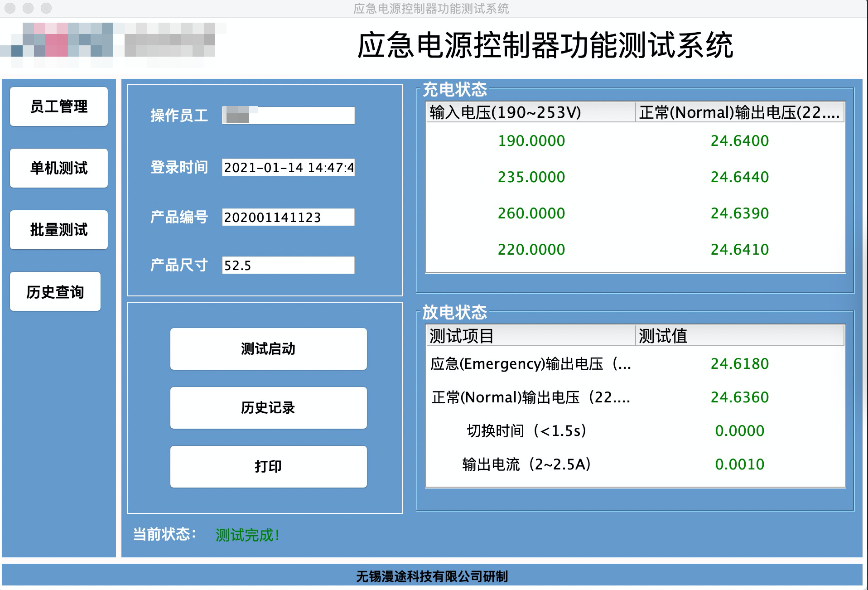
Task: Click the 输入电压(190~253V) column header
Action: (530, 112)
